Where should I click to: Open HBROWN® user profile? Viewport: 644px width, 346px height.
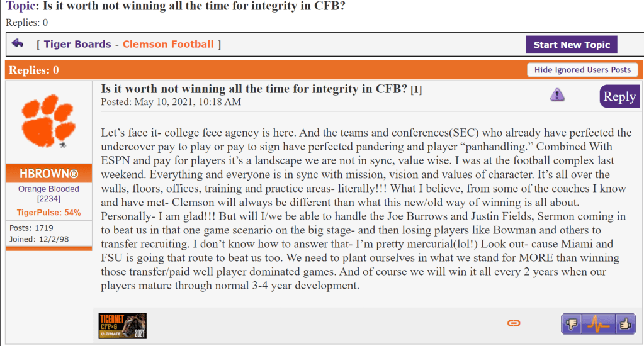48,173
